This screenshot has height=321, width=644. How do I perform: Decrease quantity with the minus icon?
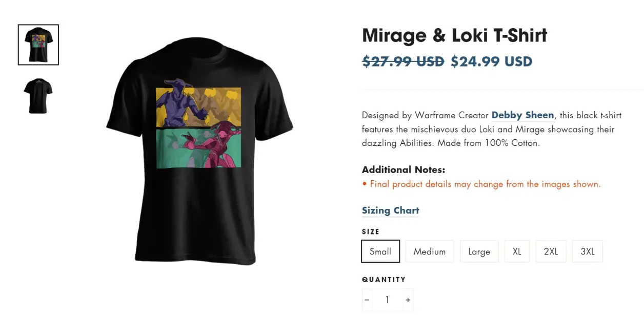(x=367, y=300)
